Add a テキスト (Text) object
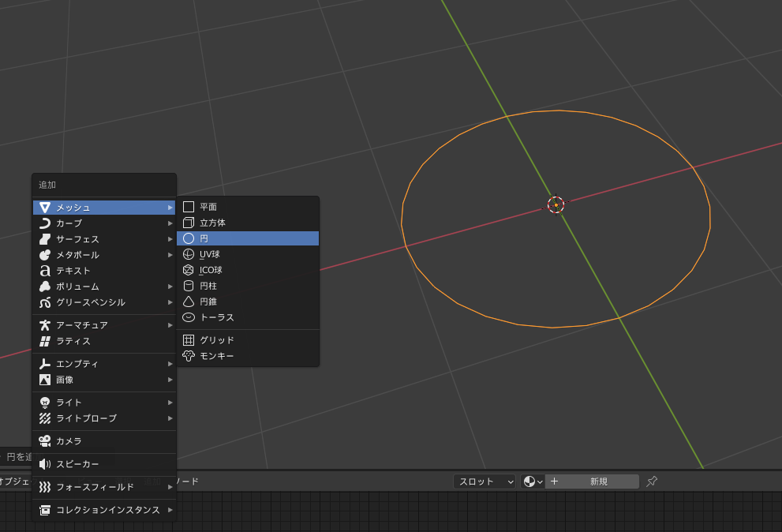Image resolution: width=782 pixels, height=532 pixels. (x=103, y=271)
